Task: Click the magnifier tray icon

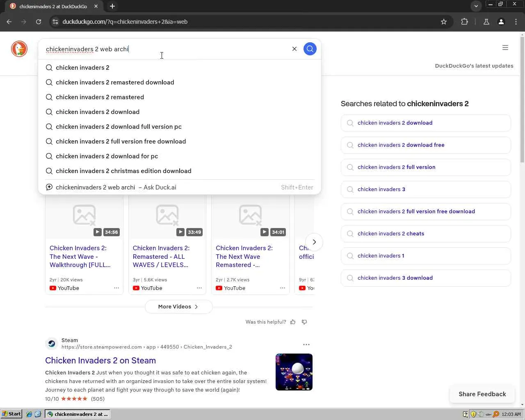Action: (496, 414)
